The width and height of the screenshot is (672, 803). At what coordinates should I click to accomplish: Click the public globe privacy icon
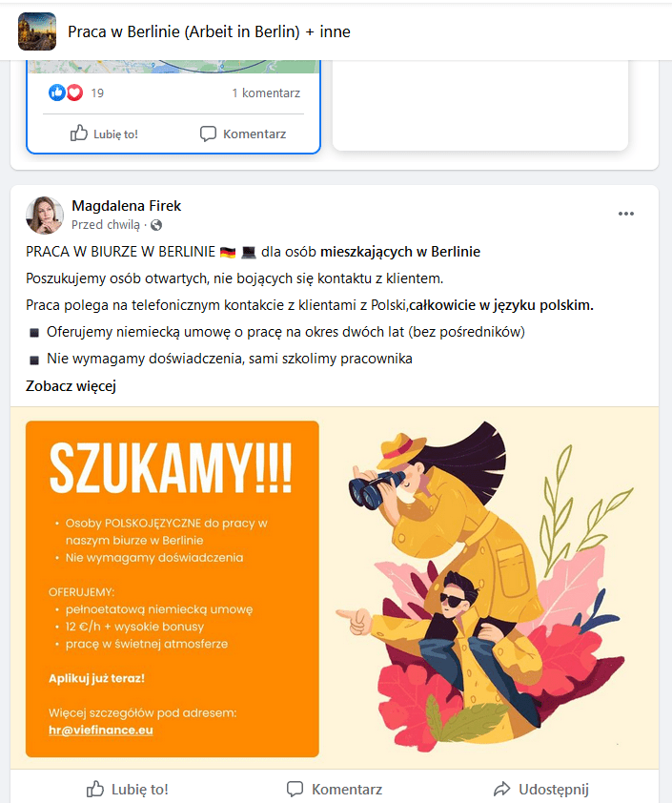click(156, 225)
